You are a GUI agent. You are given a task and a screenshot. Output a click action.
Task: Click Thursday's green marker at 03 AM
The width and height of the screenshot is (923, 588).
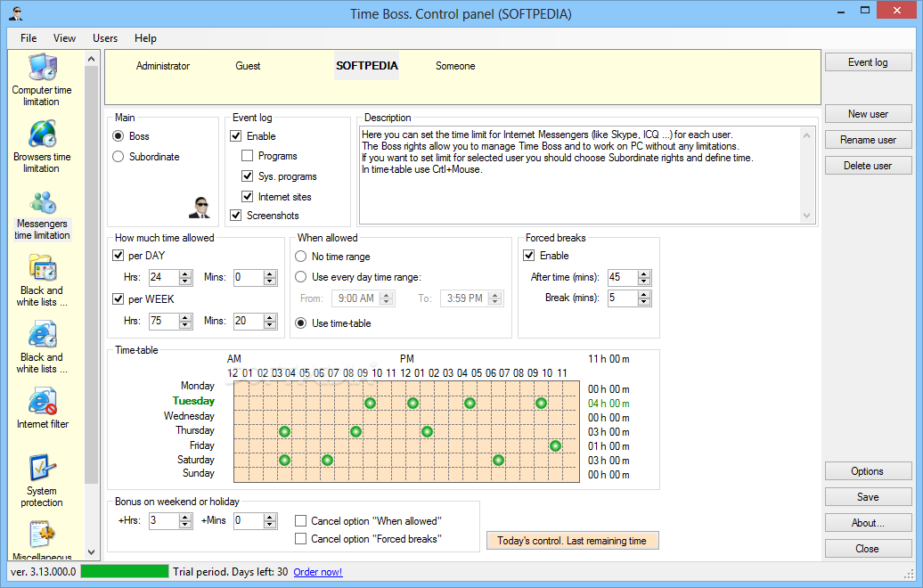(284, 431)
